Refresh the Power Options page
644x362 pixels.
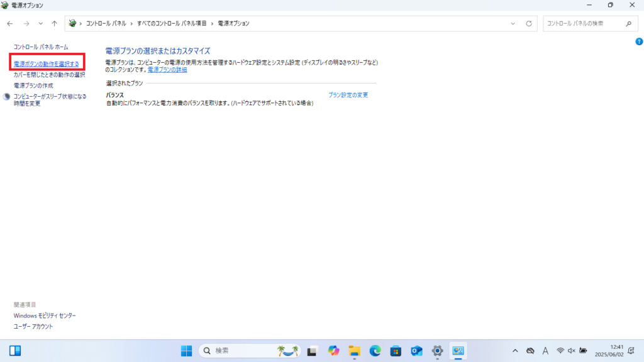click(529, 24)
